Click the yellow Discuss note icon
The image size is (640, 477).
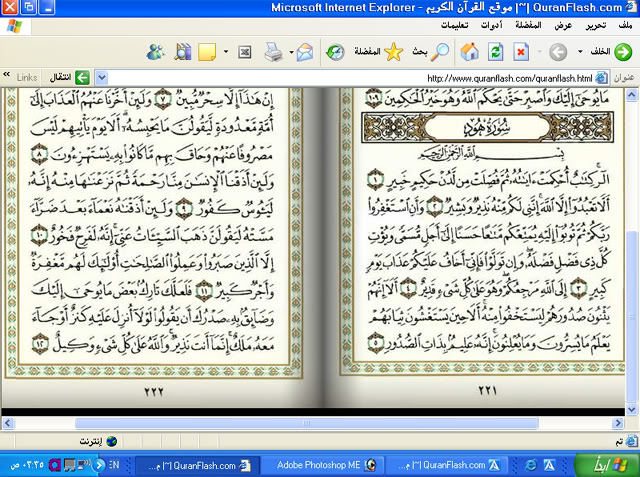point(207,52)
